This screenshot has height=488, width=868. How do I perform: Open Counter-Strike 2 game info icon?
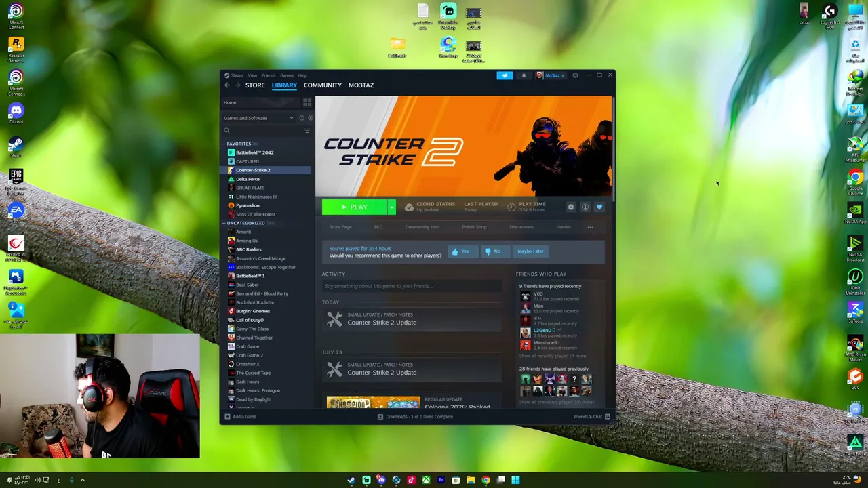tap(585, 207)
